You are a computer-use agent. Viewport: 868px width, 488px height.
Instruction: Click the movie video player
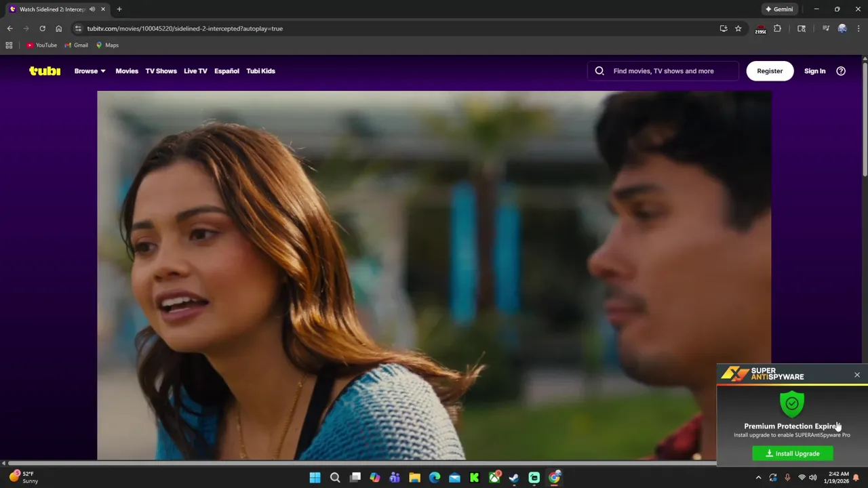pos(434,275)
